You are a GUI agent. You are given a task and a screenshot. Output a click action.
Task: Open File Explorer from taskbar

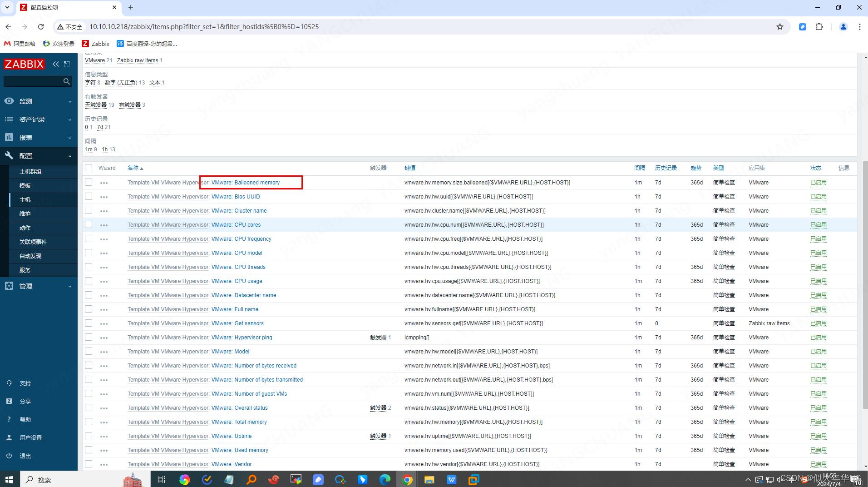click(x=429, y=480)
